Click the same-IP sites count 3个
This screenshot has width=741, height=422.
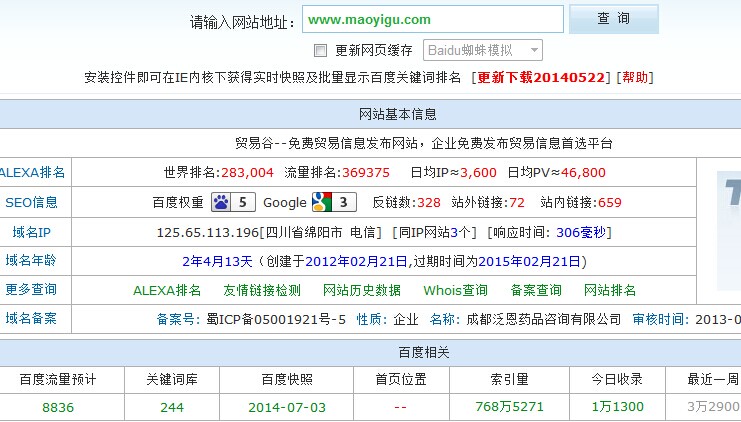coord(460,233)
